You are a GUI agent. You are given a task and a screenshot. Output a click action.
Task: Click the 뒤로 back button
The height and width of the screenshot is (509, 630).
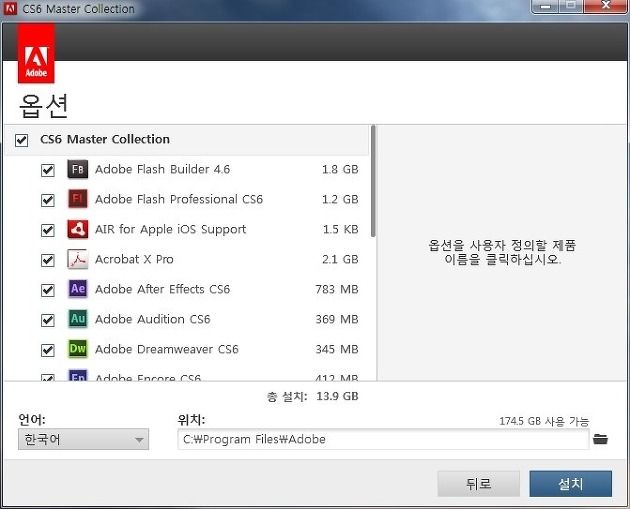[479, 484]
